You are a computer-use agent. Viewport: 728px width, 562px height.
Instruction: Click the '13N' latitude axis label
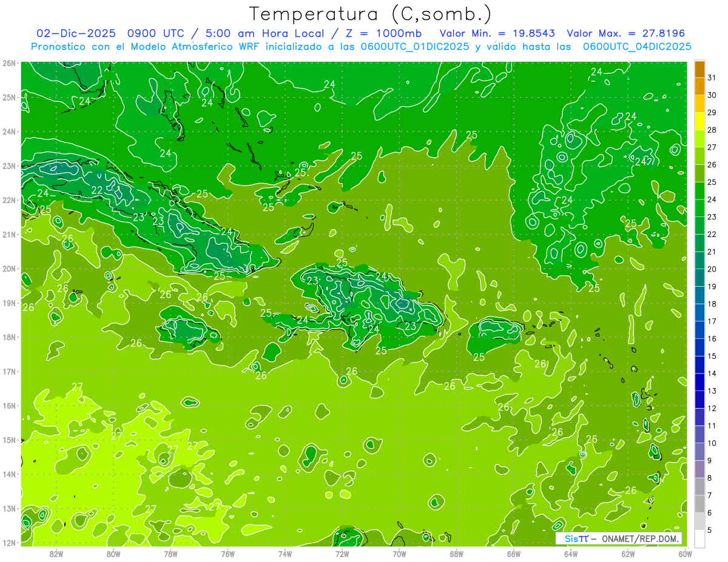pos(8,509)
